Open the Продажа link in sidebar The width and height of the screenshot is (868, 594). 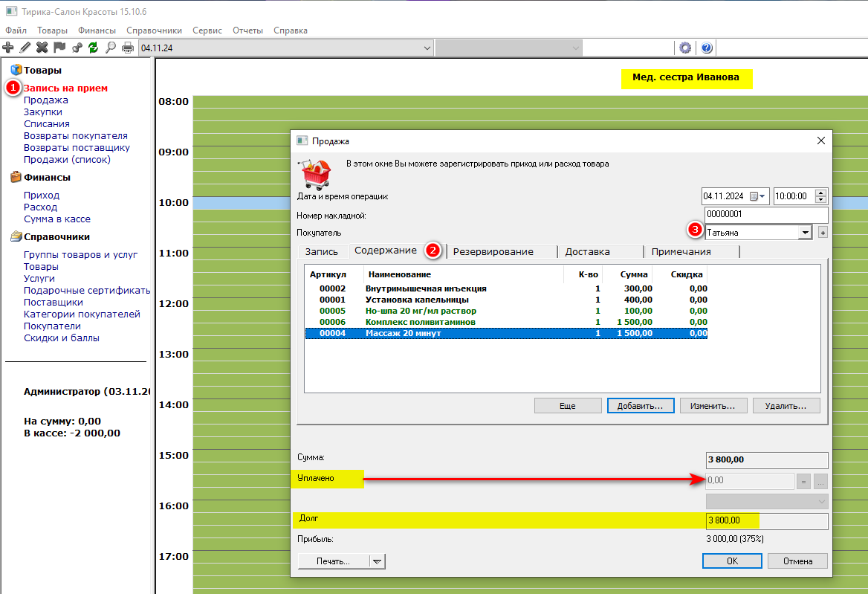click(46, 100)
